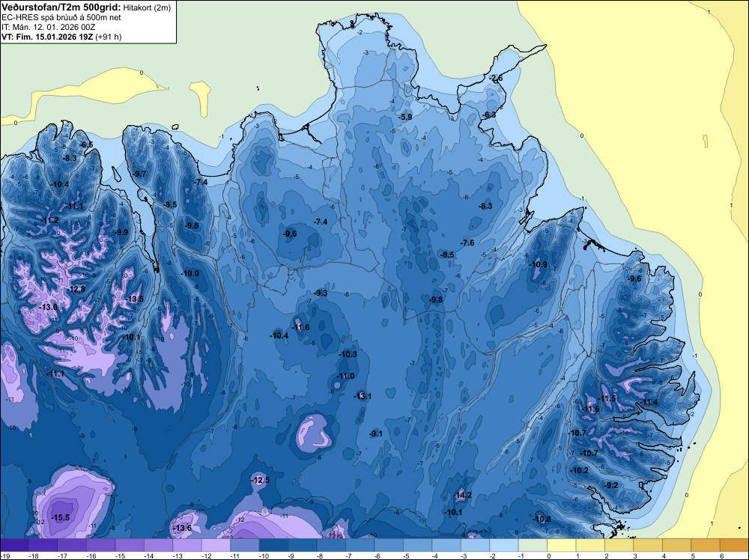Click the -9.2 temperature value
Screen dimensions: 749x560
(611, 486)
